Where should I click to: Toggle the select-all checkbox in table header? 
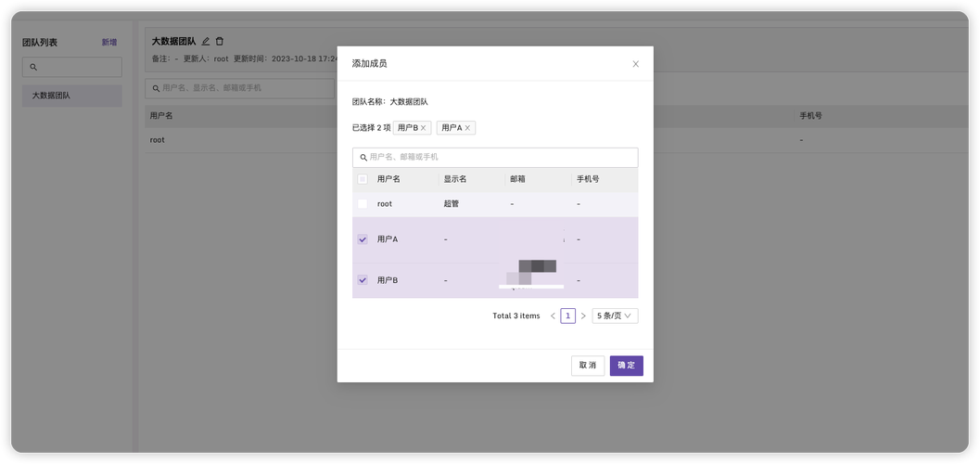[x=363, y=179]
